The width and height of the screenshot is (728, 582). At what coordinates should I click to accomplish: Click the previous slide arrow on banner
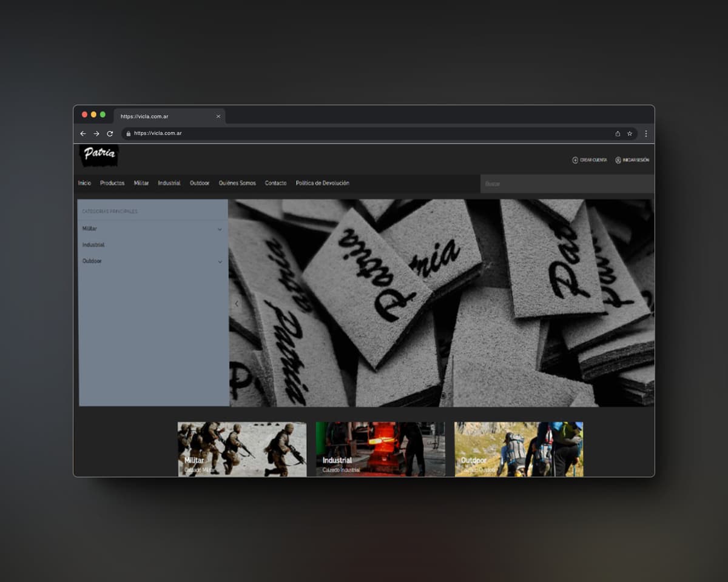[x=237, y=303]
